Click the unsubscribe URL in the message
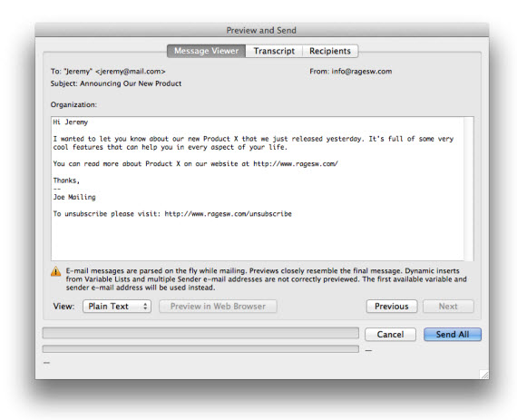The image size is (517, 420). (x=229, y=214)
